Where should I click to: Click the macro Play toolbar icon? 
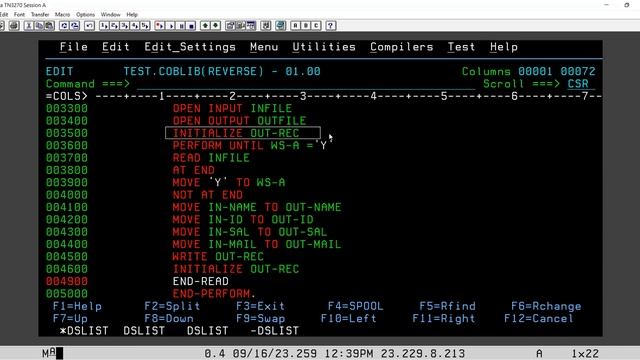pyautogui.click(x=171, y=26)
